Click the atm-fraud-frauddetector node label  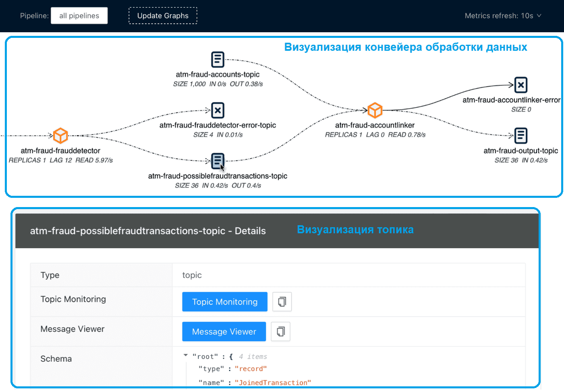[x=60, y=151]
